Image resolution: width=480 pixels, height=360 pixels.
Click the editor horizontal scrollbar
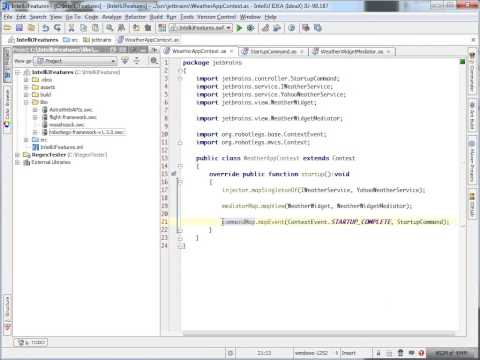(x=318, y=333)
